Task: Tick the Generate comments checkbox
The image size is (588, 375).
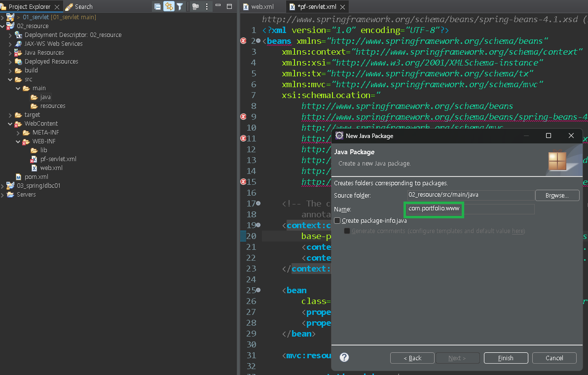Action: (x=347, y=231)
